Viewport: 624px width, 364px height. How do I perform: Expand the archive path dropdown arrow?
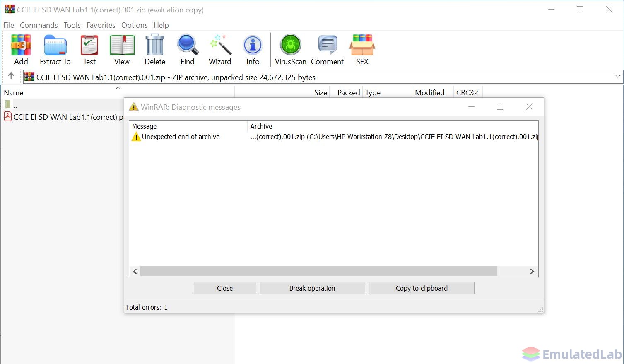click(x=618, y=77)
